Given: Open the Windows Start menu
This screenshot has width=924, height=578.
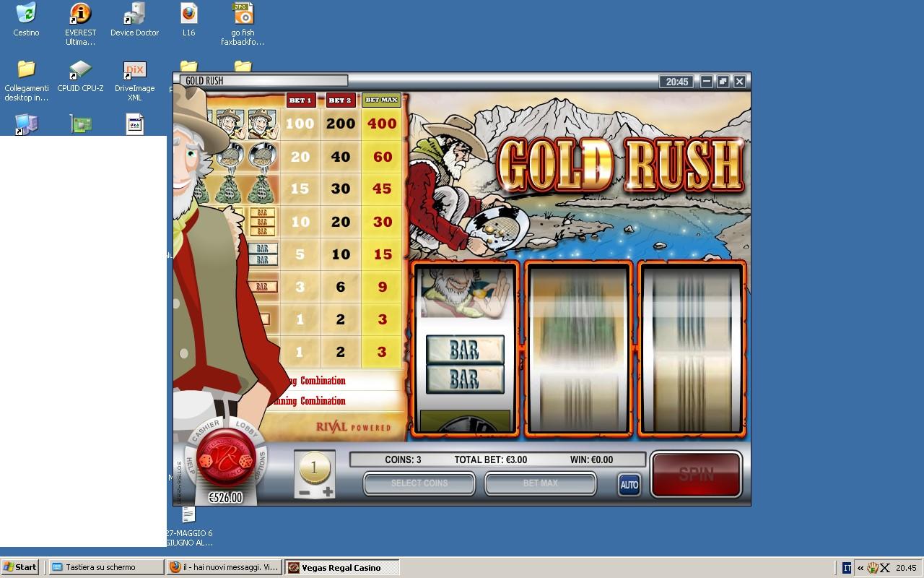Looking at the screenshot, I should tap(20, 567).
